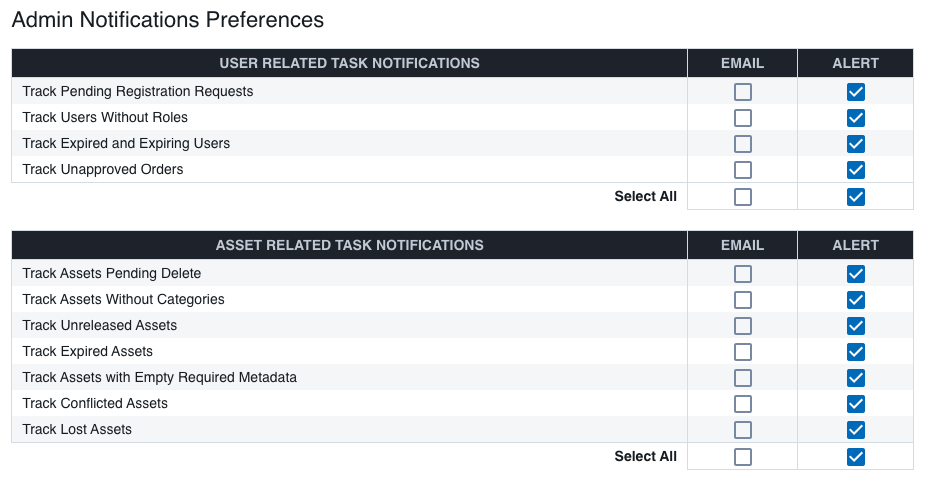
Task: Disable alert for Track Lost Assets
Action: point(856,430)
